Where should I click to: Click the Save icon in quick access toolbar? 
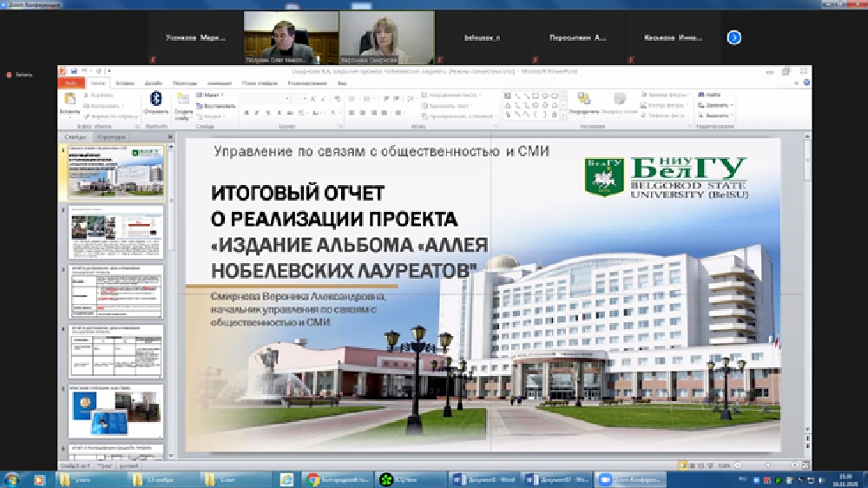click(x=75, y=70)
